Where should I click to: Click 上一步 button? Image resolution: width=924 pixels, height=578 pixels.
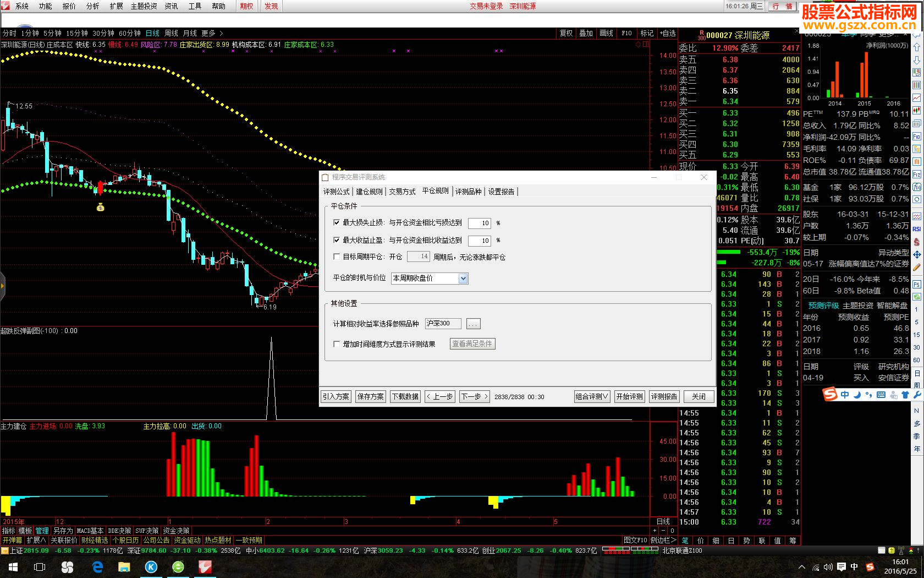coord(440,396)
